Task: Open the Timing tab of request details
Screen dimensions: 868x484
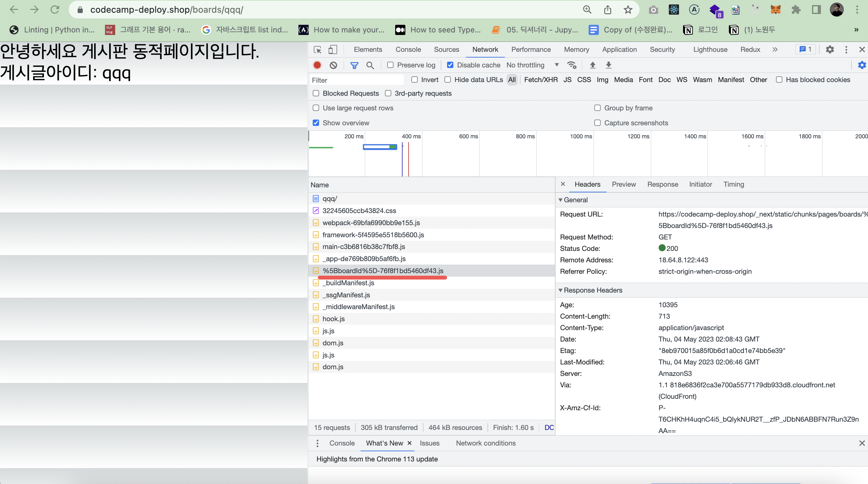Action: click(x=733, y=184)
